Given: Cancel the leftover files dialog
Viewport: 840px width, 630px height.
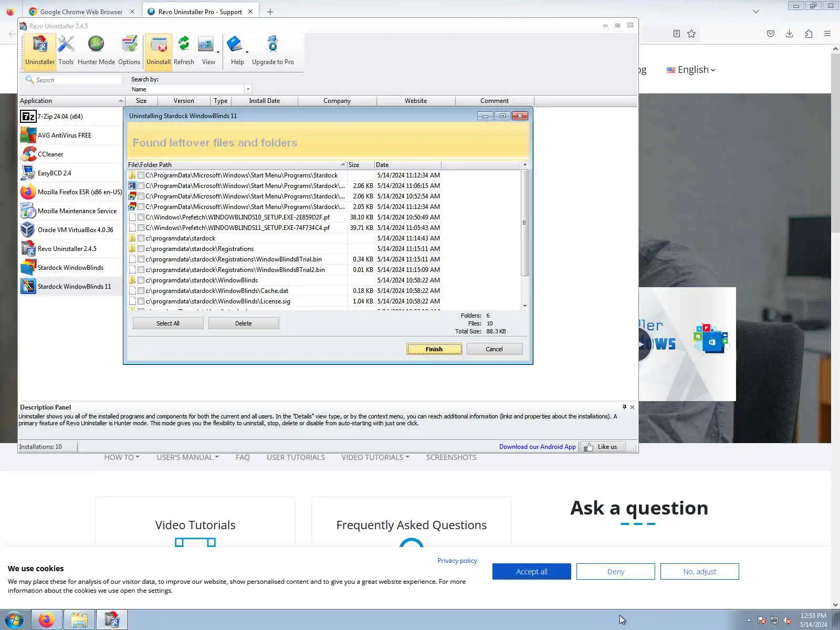Looking at the screenshot, I should pyautogui.click(x=494, y=349).
